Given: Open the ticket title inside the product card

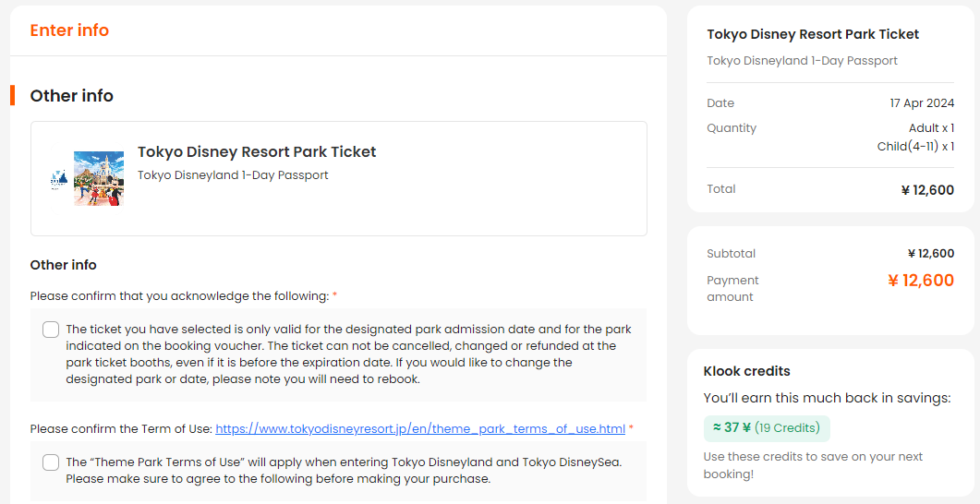Looking at the screenshot, I should pos(257,151).
